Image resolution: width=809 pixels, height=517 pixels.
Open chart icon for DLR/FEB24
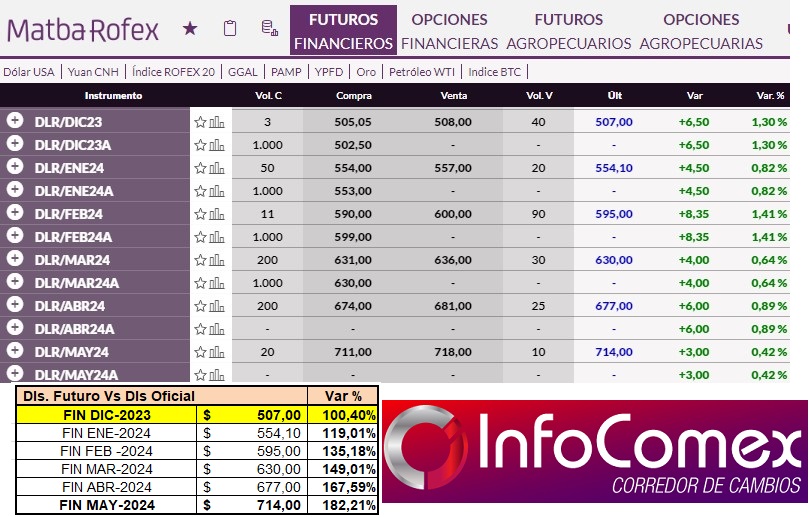click(x=217, y=214)
